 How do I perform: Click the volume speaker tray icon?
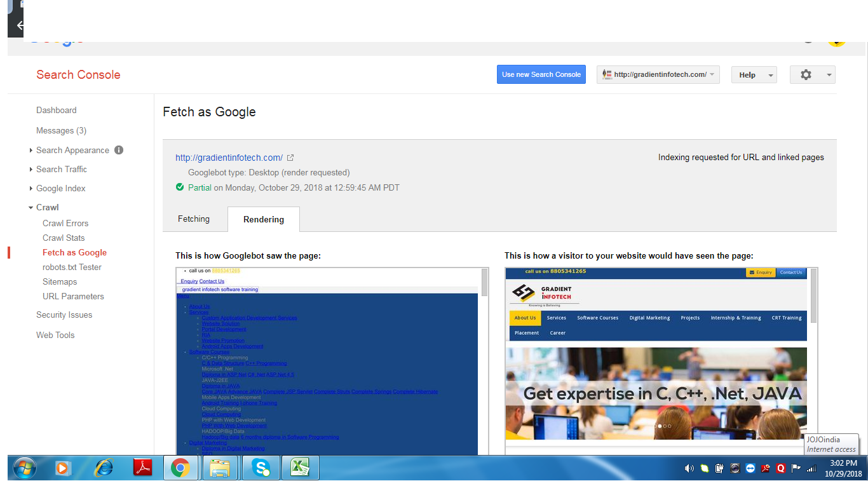point(689,468)
